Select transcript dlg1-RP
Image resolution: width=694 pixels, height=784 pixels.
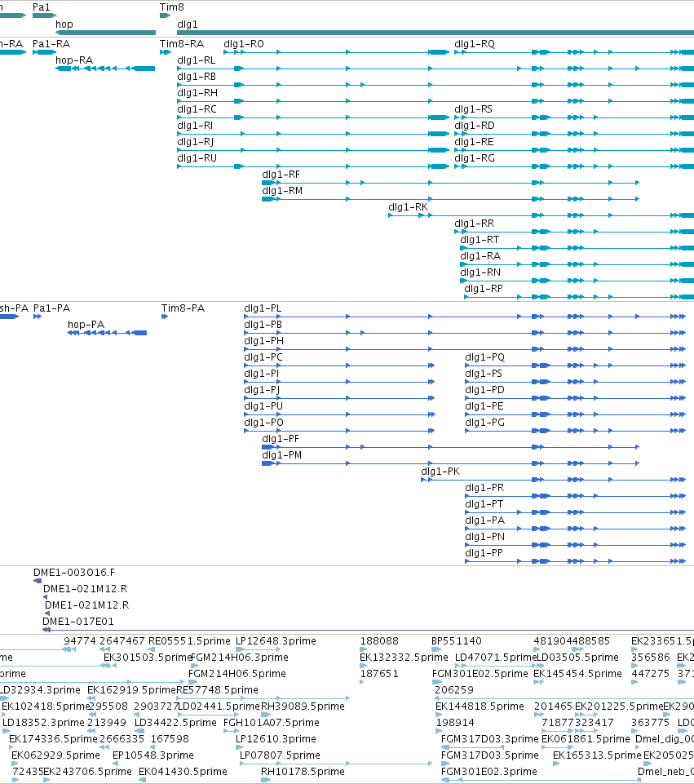(579, 297)
